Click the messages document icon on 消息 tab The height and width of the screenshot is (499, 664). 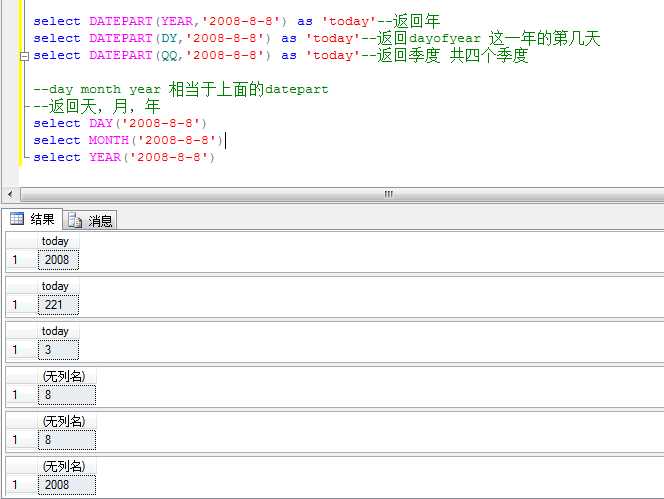75,220
